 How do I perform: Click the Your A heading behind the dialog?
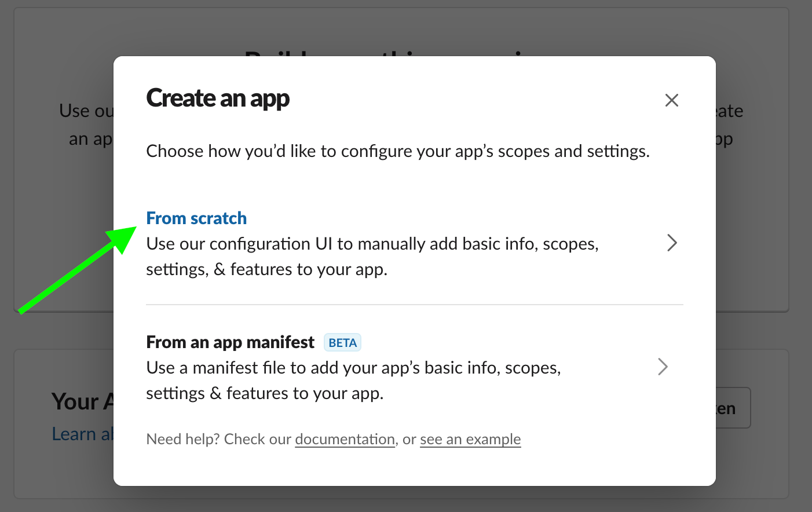point(82,401)
